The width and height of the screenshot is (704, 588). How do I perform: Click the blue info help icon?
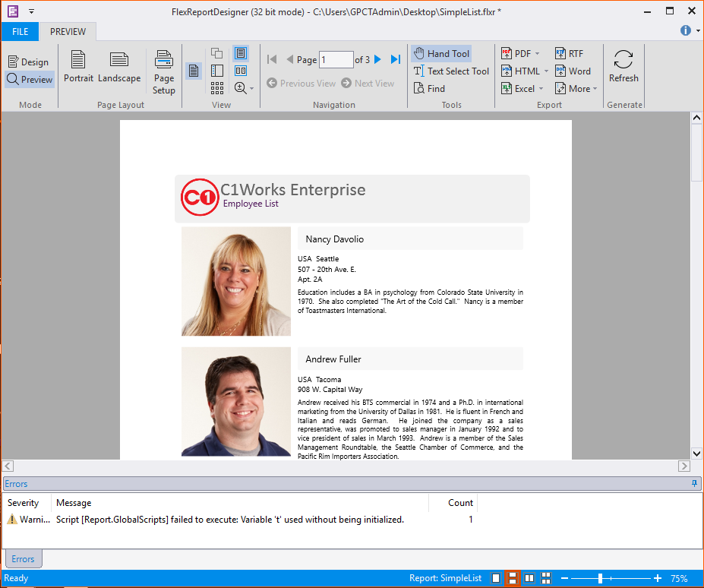pos(685,30)
